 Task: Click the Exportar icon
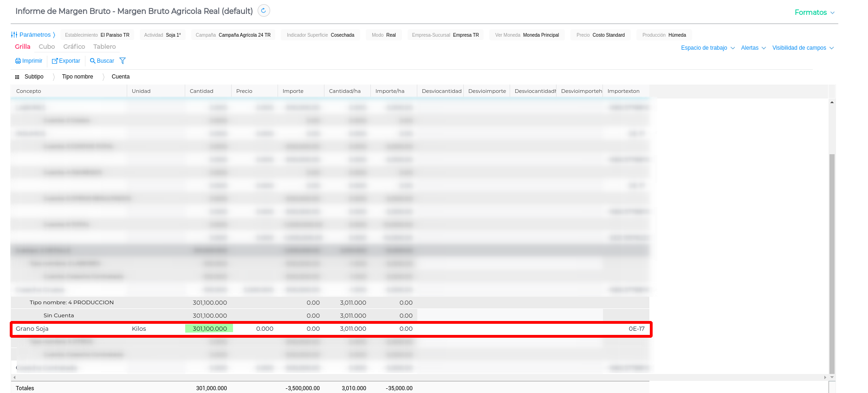55,61
